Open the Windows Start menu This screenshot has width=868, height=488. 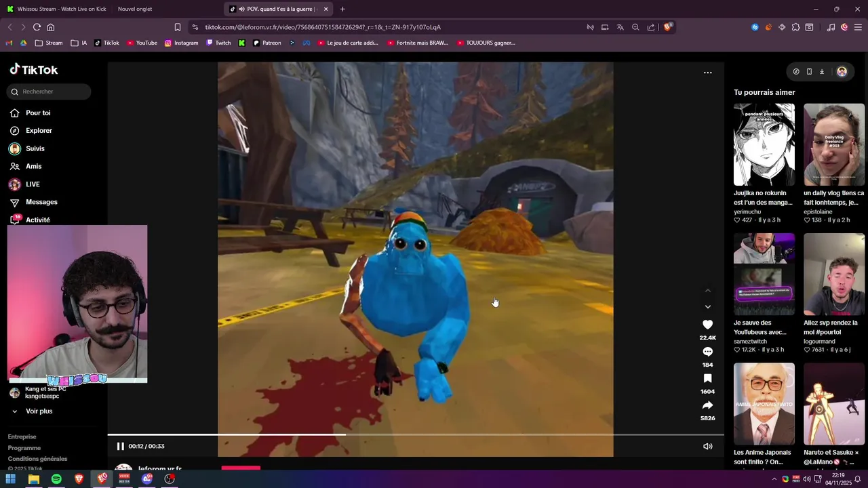pyautogui.click(x=11, y=479)
